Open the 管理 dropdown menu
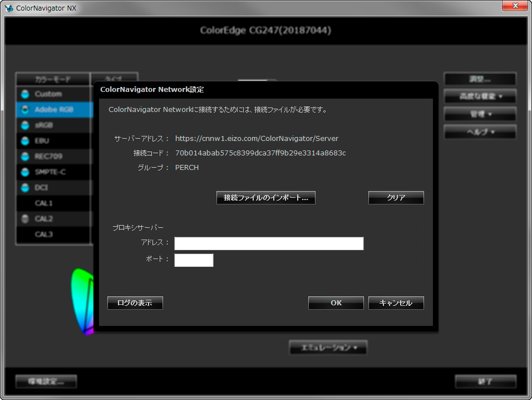Viewport: 532px width, 400px height. (480, 114)
